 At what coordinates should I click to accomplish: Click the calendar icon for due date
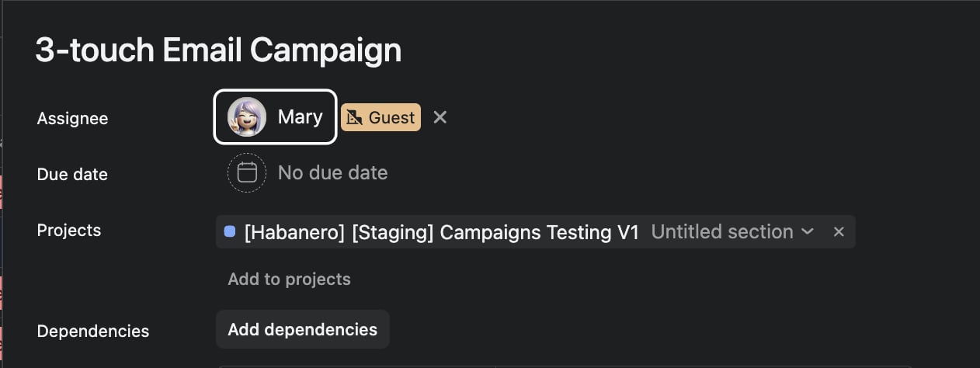tap(247, 172)
